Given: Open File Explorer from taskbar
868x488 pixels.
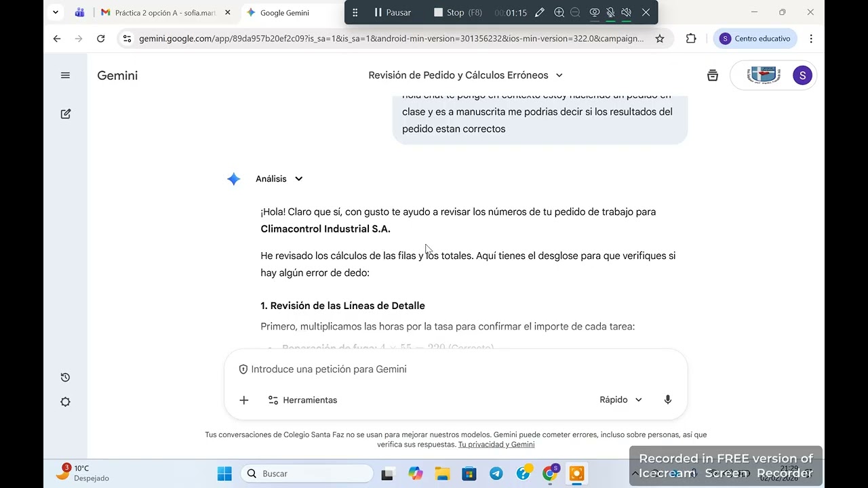Looking at the screenshot, I should [x=442, y=474].
